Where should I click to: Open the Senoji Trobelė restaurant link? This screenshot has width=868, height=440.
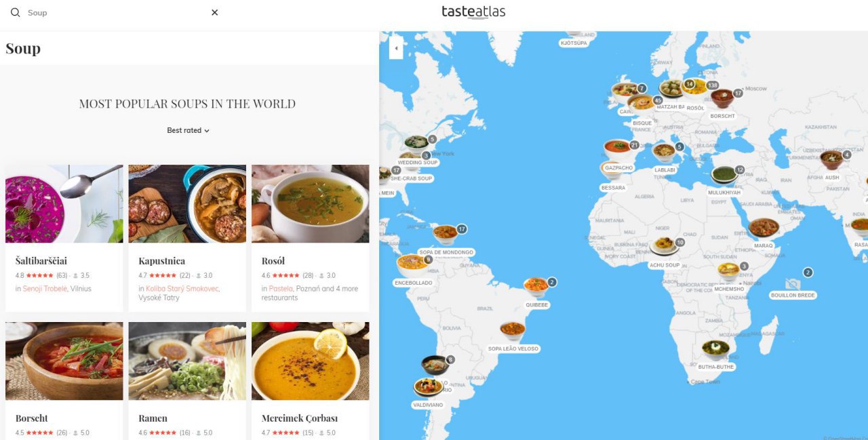[x=45, y=288]
